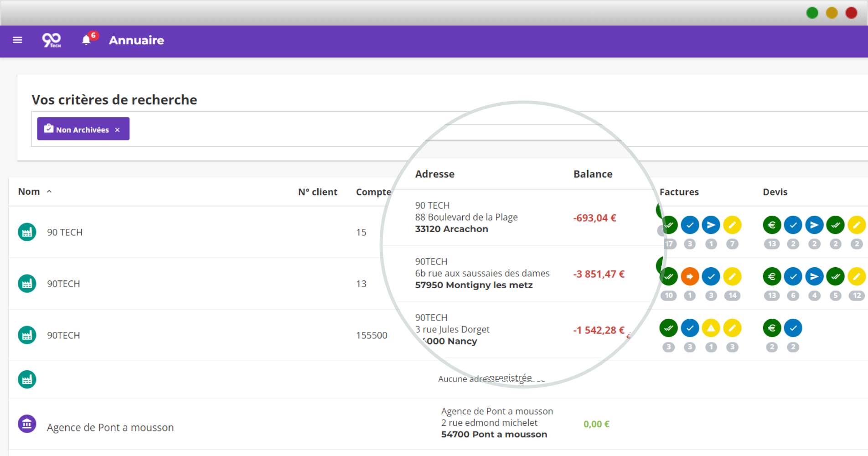Remove the Non Archivées filter chip
This screenshot has height=456, width=868.
pos(118,130)
